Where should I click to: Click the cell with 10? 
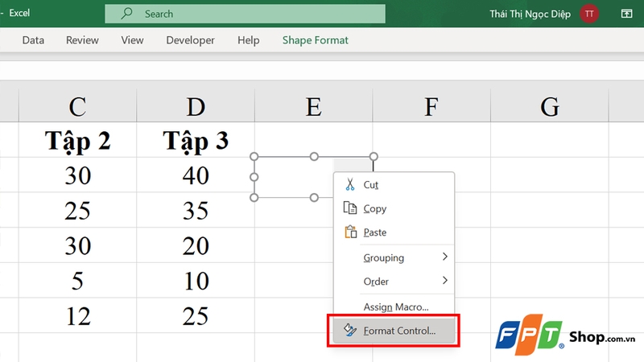click(196, 281)
